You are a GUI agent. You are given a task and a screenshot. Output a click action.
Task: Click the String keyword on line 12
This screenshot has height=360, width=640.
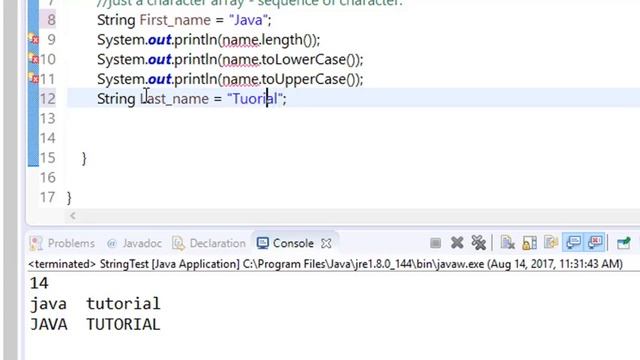(x=116, y=99)
